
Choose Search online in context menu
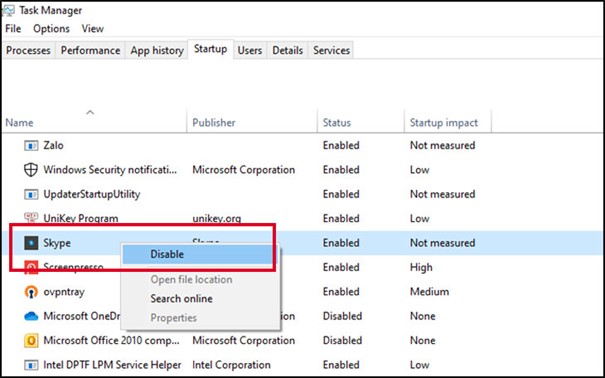[181, 299]
